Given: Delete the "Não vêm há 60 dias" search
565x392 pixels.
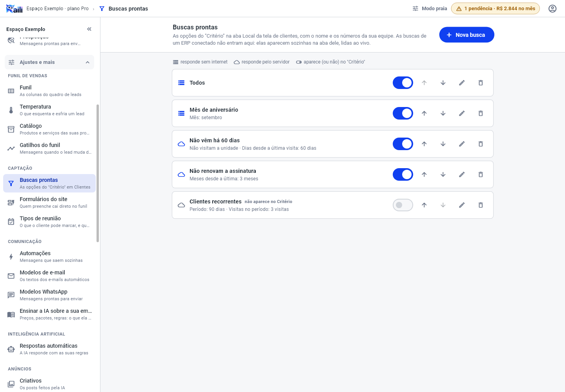Looking at the screenshot, I should pos(481,144).
